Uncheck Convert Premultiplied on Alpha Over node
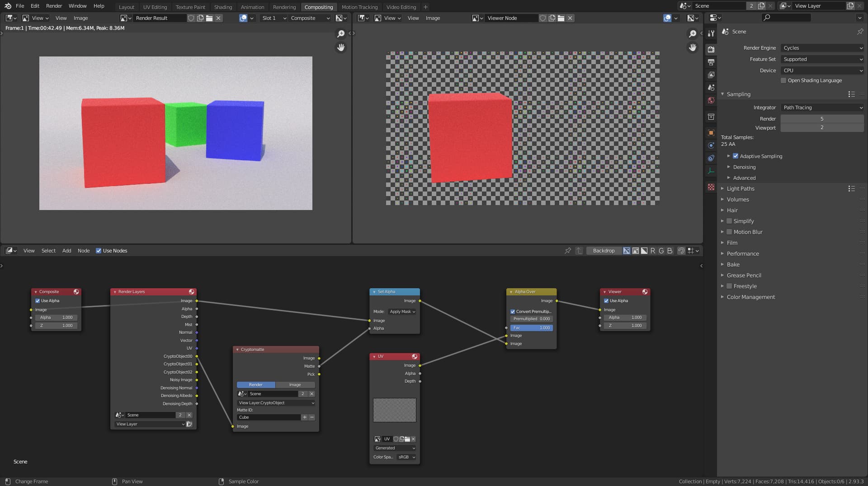The image size is (868, 486). [513, 312]
